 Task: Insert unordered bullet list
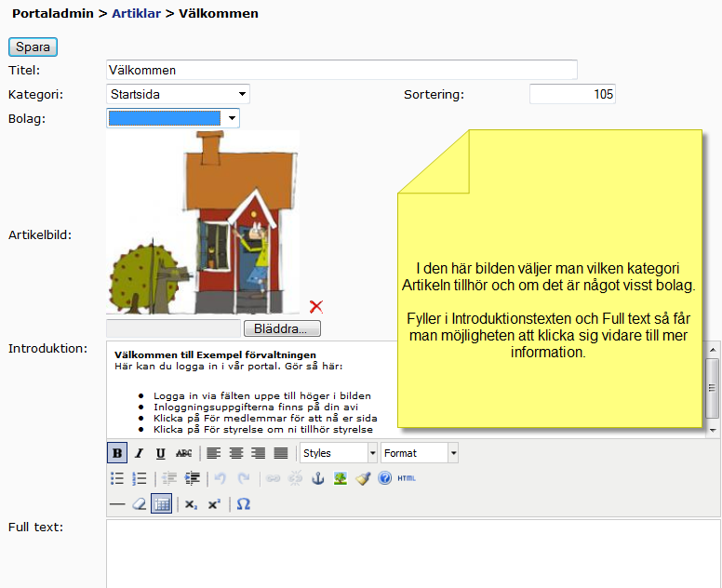[x=117, y=478]
